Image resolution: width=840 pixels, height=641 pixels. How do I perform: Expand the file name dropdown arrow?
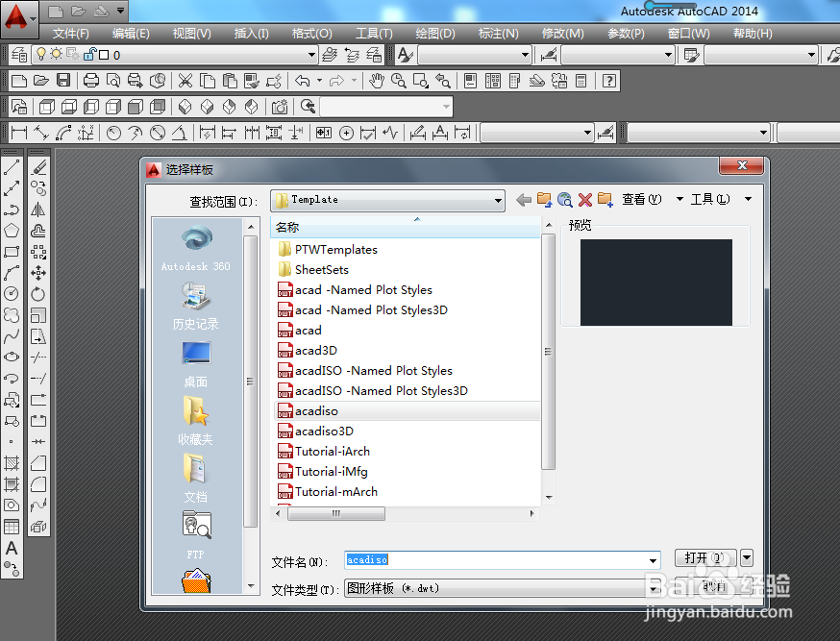653,560
